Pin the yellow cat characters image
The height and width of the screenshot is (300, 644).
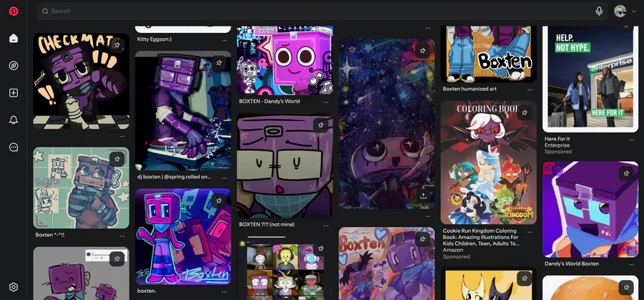click(525, 279)
